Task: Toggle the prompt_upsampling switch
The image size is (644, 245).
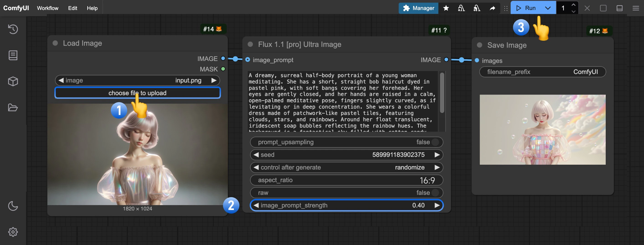Action: click(435, 142)
